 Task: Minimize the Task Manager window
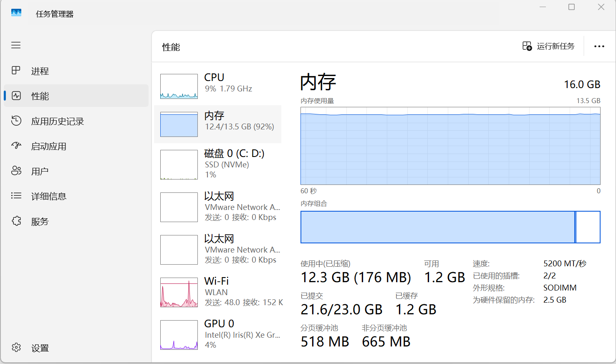point(543,7)
